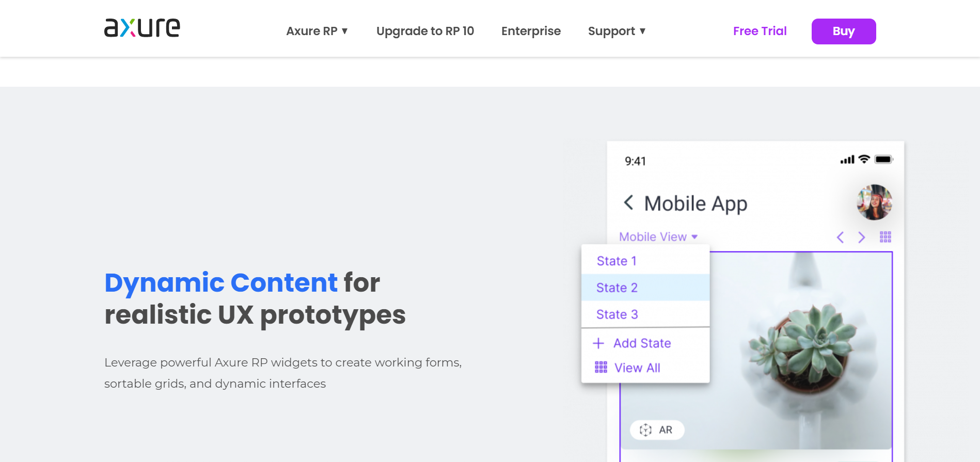Click the previous state left arrow

pyautogui.click(x=840, y=237)
